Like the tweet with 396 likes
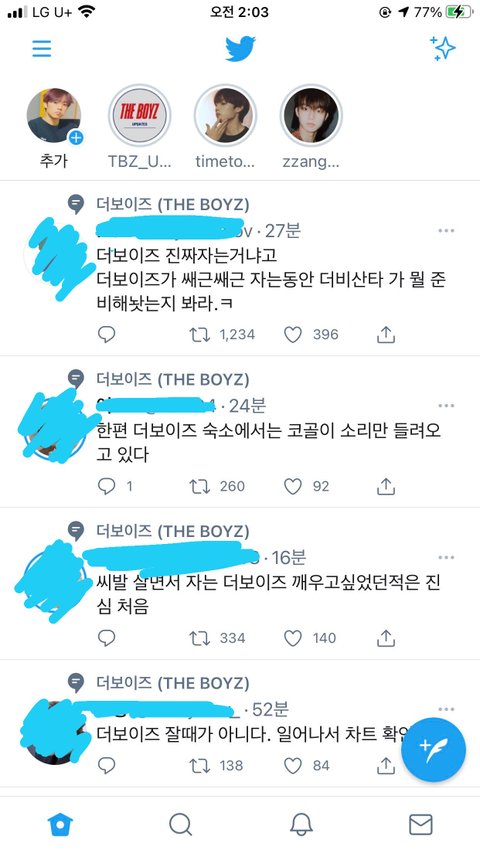Screen dimensions: 480x853 293,335
